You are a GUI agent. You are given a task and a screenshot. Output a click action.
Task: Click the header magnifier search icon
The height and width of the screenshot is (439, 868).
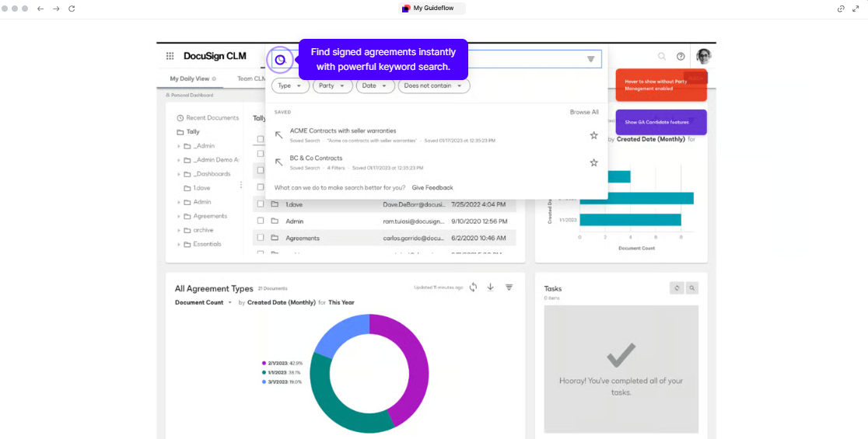(x=662, y=57)
